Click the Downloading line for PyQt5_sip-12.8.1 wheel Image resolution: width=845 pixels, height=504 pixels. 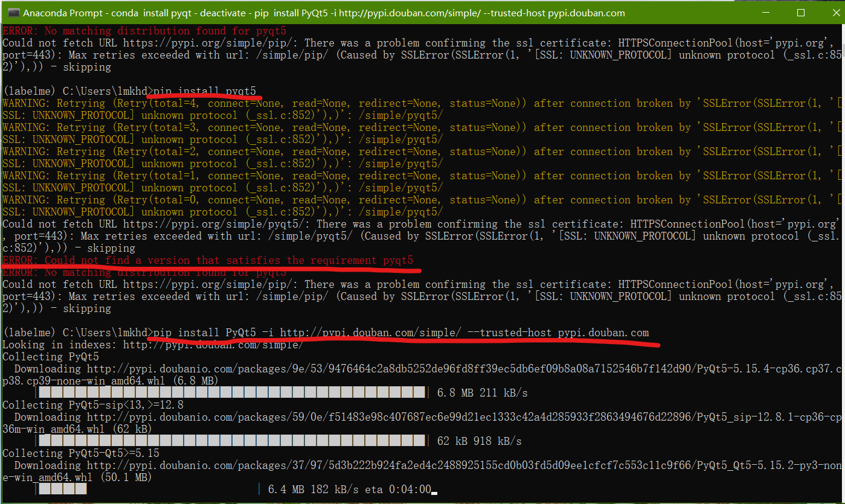pos(428,417)
